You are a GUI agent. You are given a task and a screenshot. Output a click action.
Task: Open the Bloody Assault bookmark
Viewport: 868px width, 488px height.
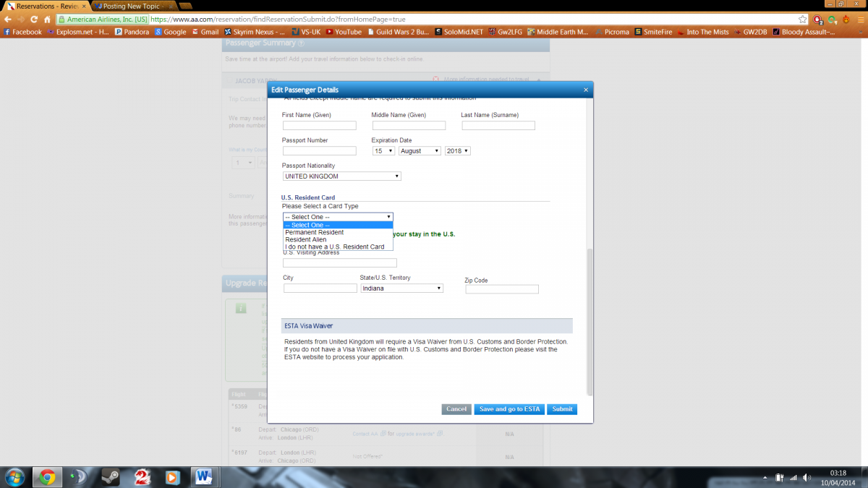(x=804, y=32)
